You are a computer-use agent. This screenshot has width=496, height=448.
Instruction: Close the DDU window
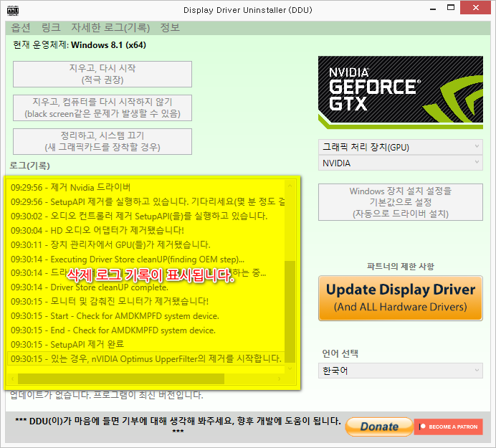(475, 8)
